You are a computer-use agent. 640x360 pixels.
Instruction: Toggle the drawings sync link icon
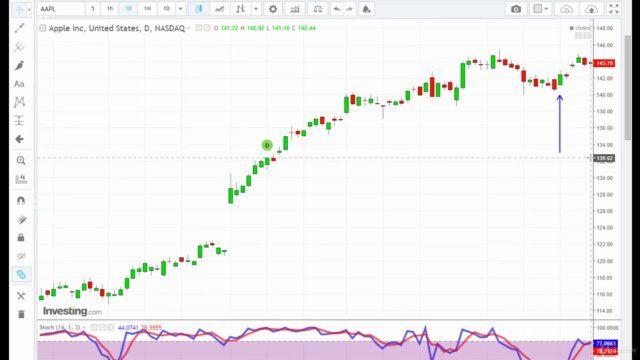pyautogui.click(x=21, y=274)
